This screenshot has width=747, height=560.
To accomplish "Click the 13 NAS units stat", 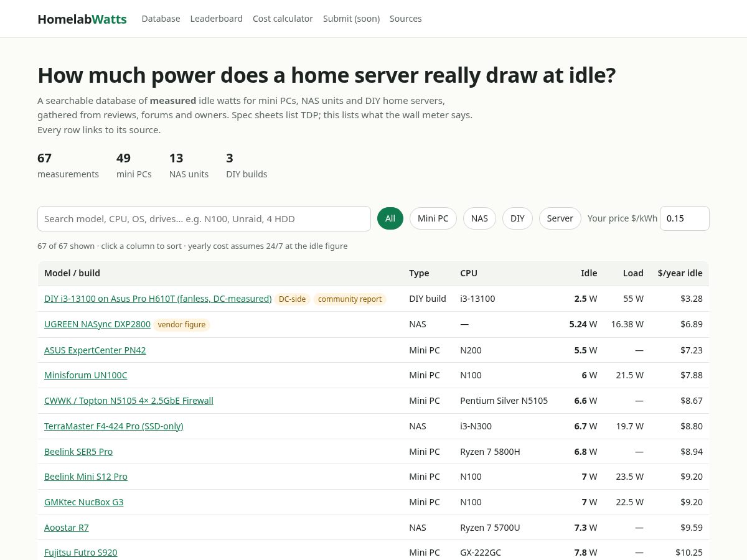I will [x=189, y=166].
